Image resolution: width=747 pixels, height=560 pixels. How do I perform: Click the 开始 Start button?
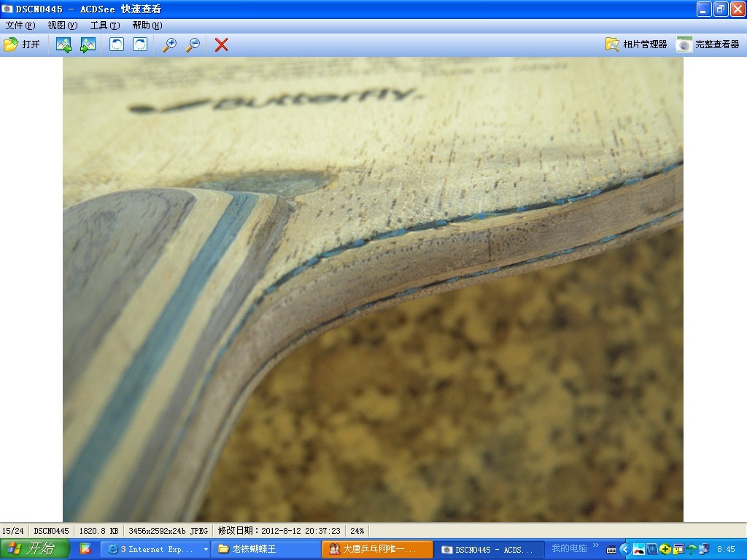pyautogui.click(x=35, y=549)
